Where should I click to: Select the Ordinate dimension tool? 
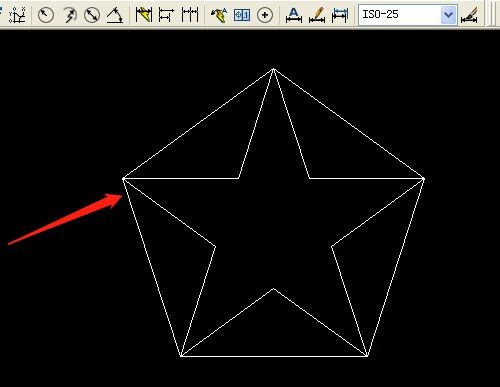17,15
